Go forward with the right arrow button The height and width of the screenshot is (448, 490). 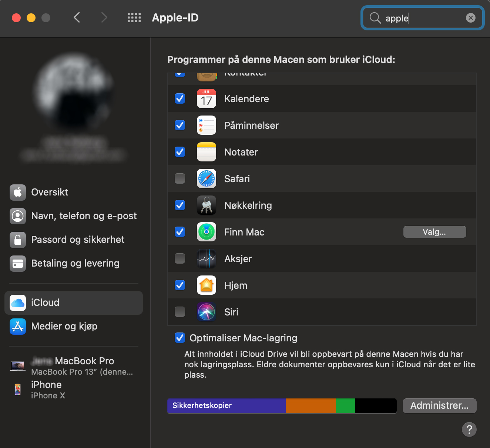(x=104, y=17)
